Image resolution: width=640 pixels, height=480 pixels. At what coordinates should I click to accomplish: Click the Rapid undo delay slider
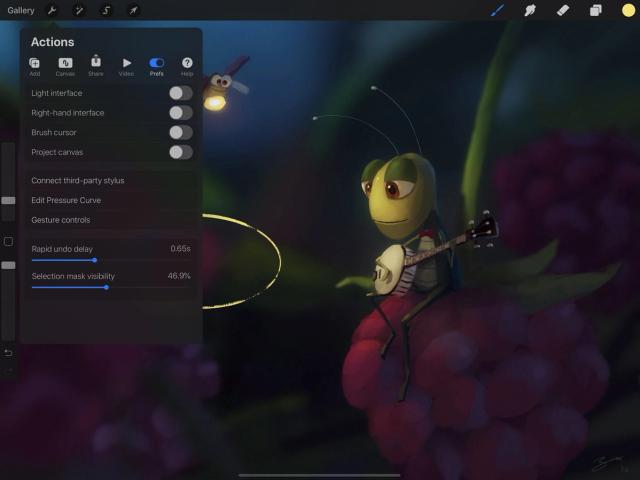click(x=111, y=260)
